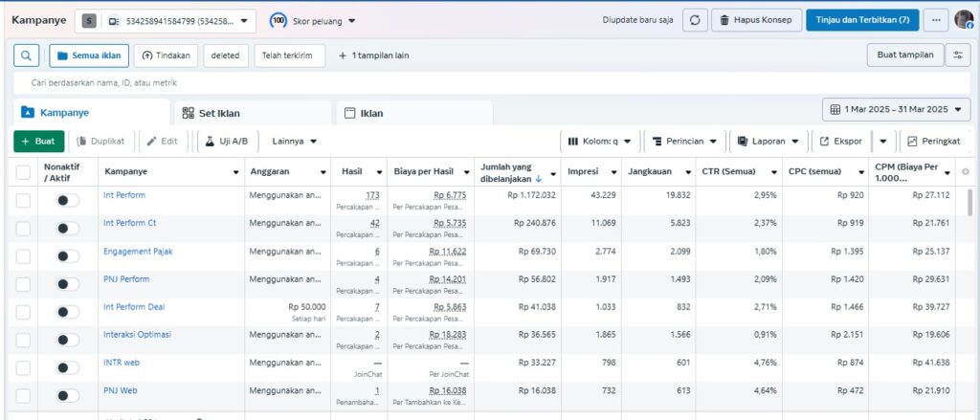This screenshot has height=420, width=980.
Task: Tick the checkbox for PNJ Perform row
Action: 23,284
